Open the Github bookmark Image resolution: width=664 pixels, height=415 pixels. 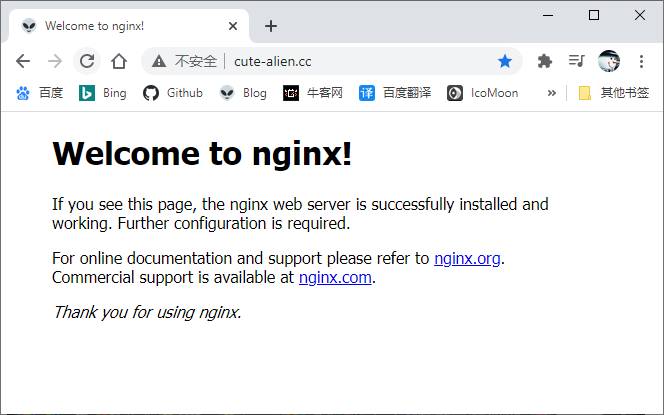173,93
